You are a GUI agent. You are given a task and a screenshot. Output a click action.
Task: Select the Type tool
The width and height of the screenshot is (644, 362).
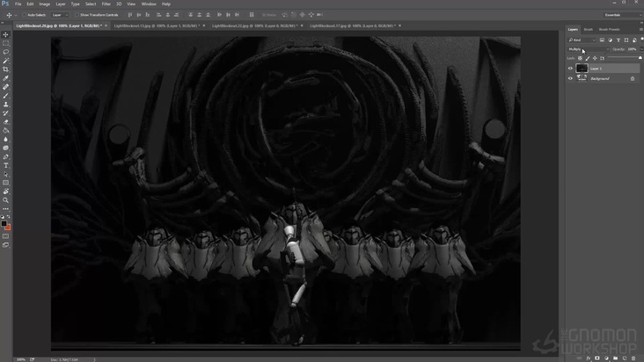point(6,166)
